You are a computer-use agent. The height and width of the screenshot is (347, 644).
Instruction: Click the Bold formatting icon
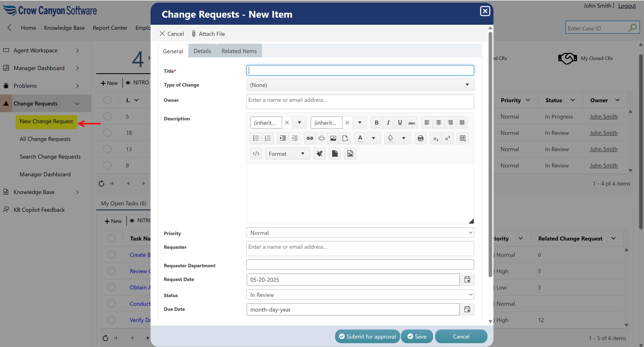coord(377,123)
